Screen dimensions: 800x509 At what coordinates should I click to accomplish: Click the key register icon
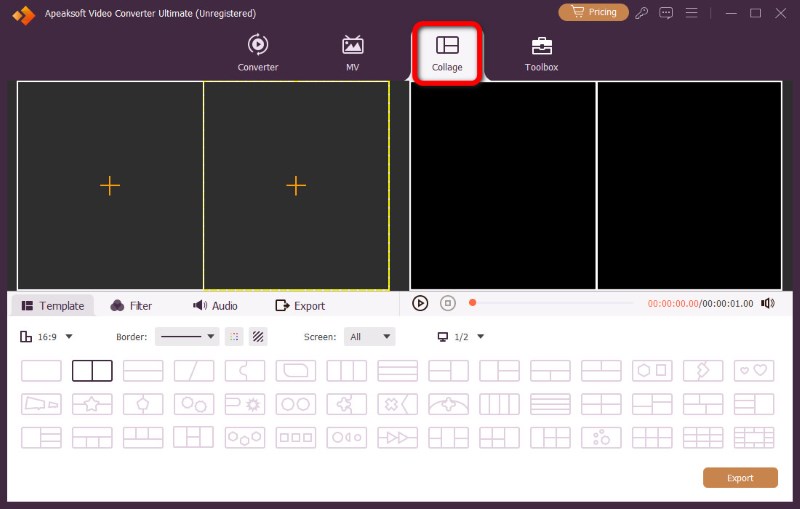pyautogui.click(x=641, y=13)
